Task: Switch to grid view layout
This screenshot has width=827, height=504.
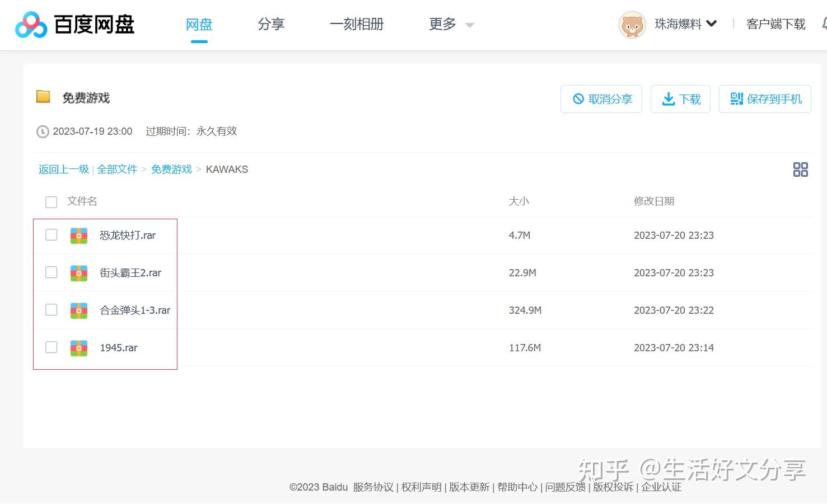Action: [800, 169]
